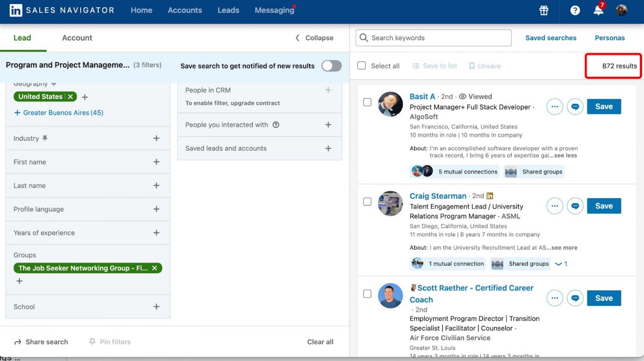The width and height of the screenshot is (644, 361).
Task: Click the Share search icon
Action: pos(17,342)
